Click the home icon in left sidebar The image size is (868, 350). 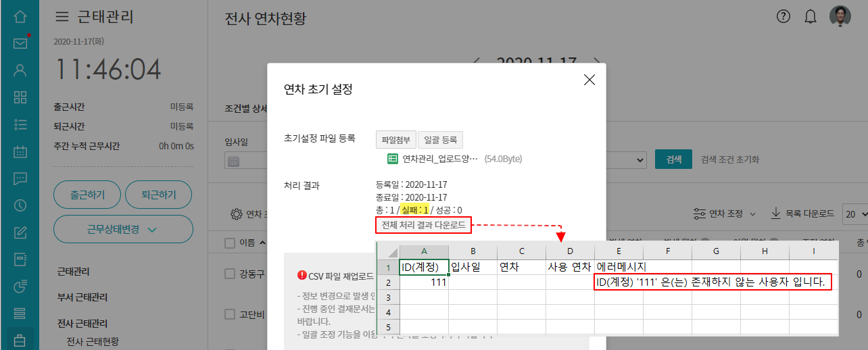pos(20,16)
